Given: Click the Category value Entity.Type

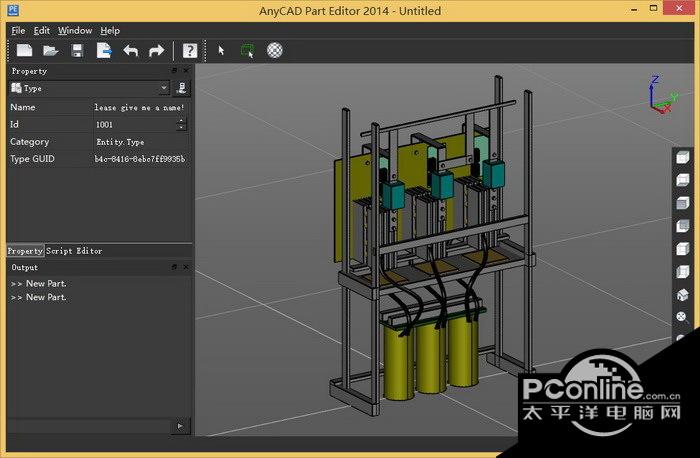Looking at the screenshot, I should click(120, 142).
